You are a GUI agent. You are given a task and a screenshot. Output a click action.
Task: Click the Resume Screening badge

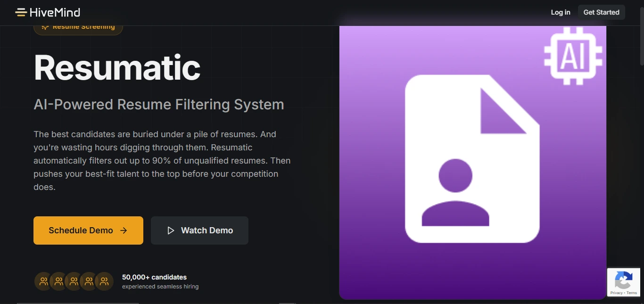[x=78, y=28]
